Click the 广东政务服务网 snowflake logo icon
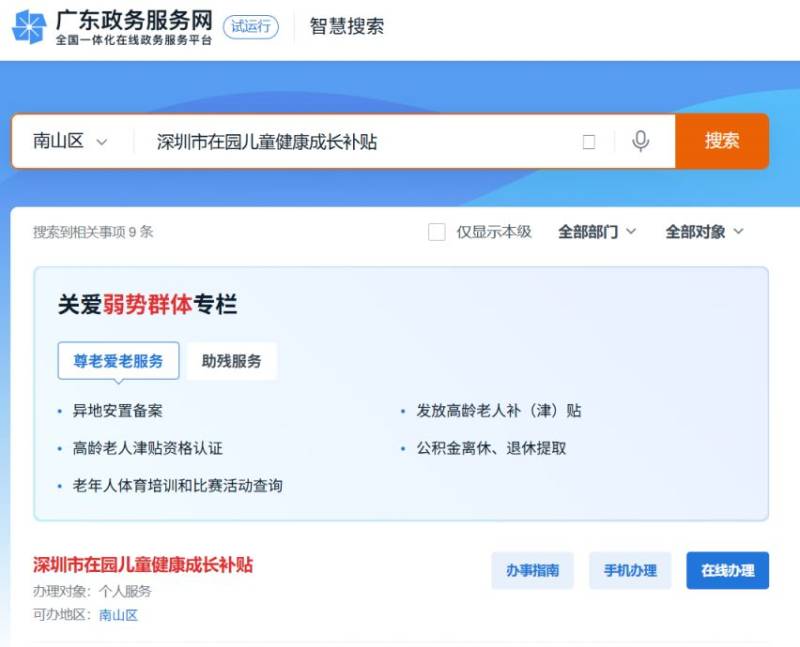The height and width of the screenshot is (647, 800). (x=29, y=27)
